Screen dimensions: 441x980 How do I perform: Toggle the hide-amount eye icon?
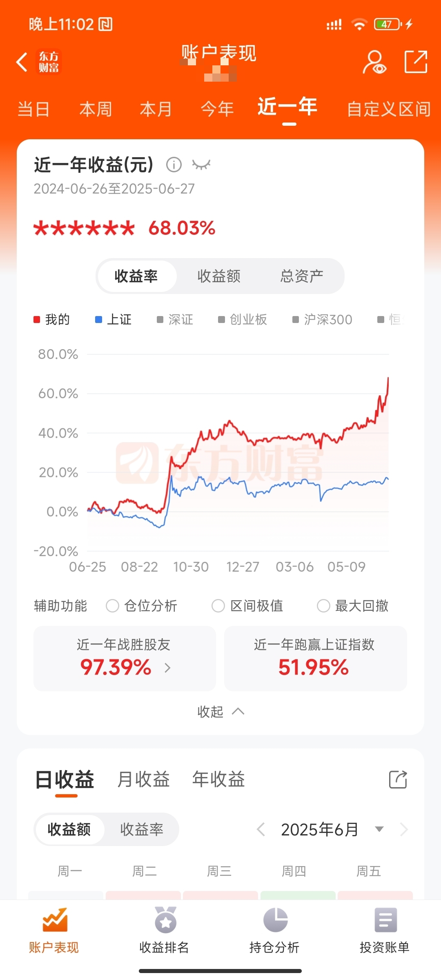click(201, 165)
